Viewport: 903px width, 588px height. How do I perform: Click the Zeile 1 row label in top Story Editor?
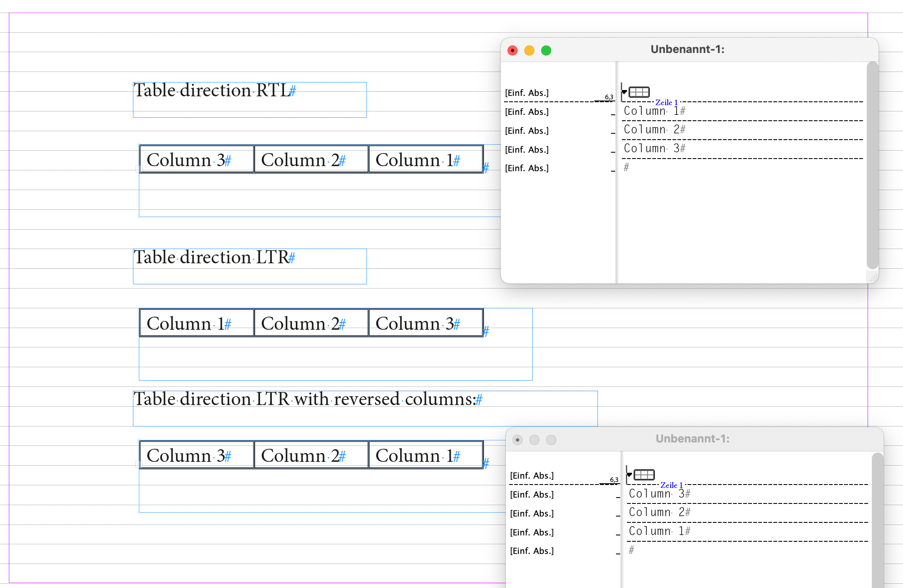(x=666, y=102)
